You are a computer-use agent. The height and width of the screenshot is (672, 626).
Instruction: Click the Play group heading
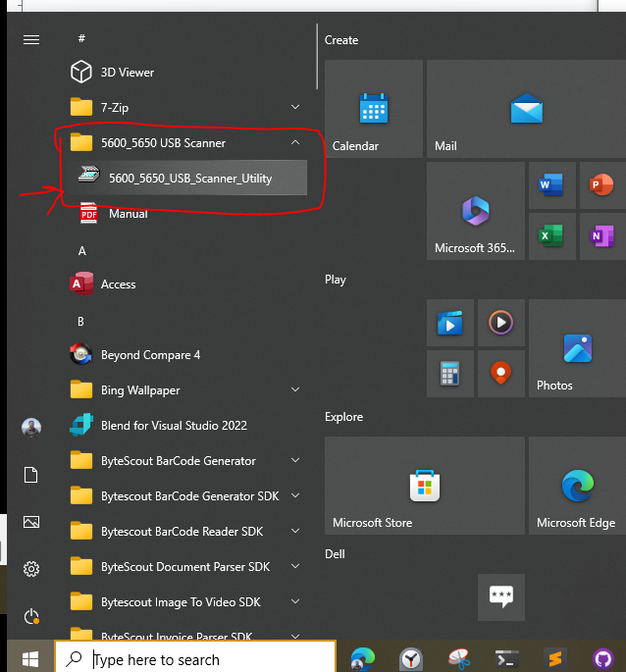coord(336,280)
